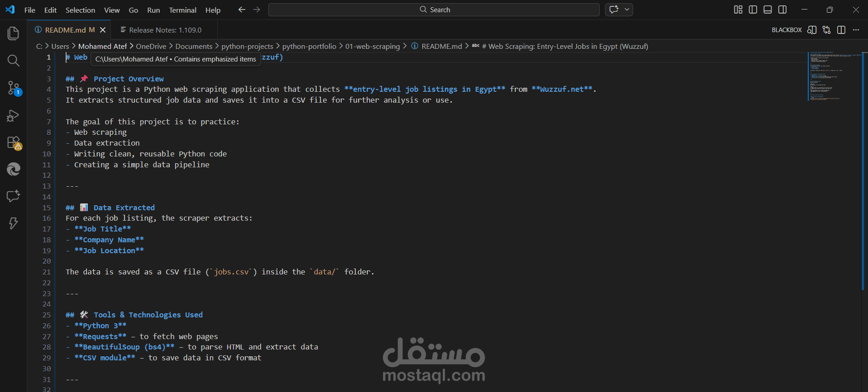Open the Explorer view in activity bar
Image resolution: width=868 pixels, height=392 pixels.
point(14,33)
